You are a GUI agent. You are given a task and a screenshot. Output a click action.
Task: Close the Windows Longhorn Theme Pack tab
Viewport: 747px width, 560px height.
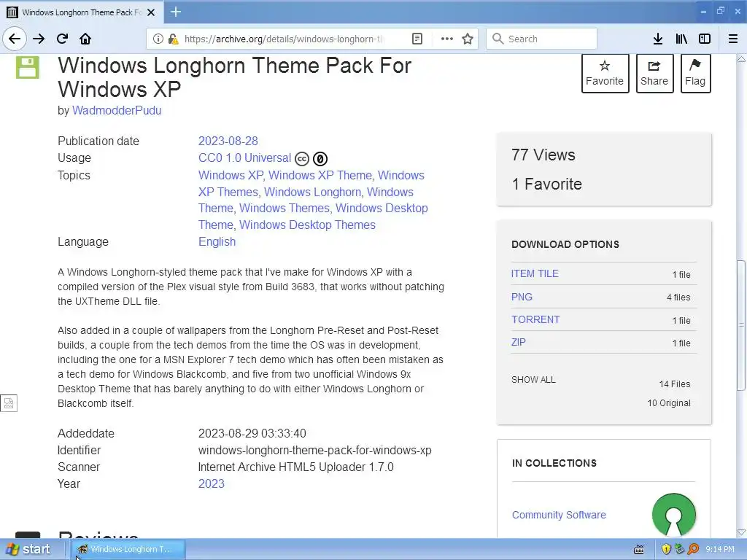pyautogui.click(x=151, y=12)
